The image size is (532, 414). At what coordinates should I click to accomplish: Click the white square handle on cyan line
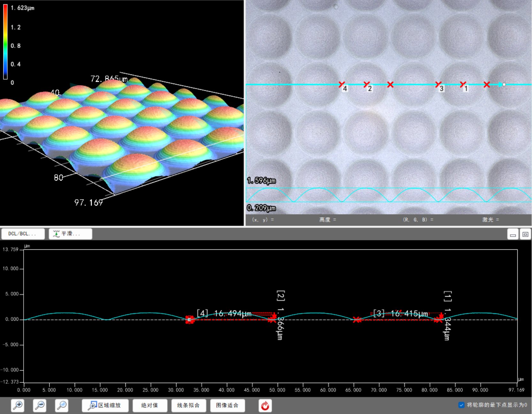click(x=504, y=84)
